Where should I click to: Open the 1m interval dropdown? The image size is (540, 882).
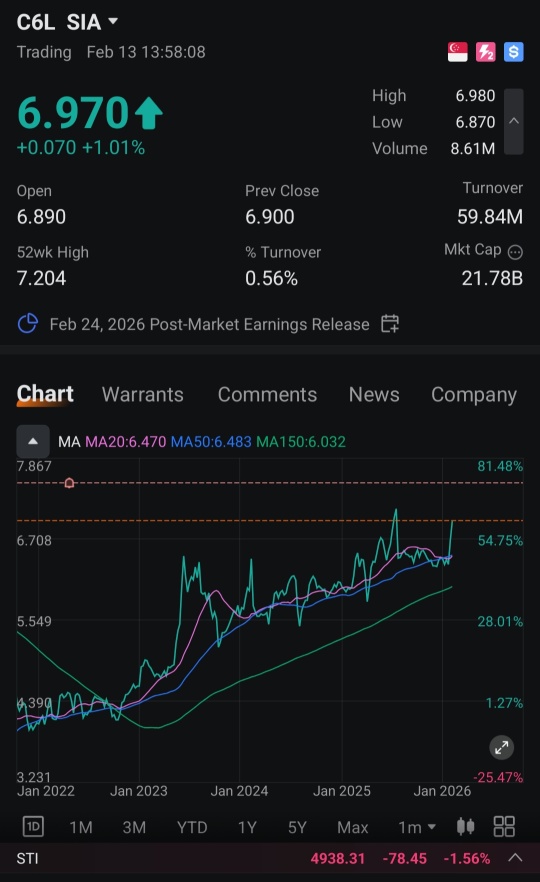pyautogui.click(x=417, y=827)
